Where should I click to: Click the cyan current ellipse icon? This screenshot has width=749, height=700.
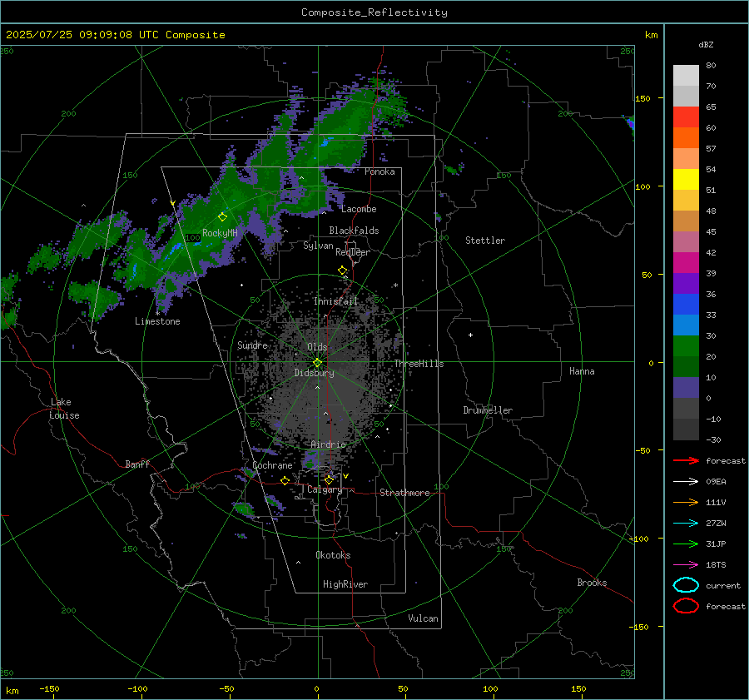click(x=686, y=585)
